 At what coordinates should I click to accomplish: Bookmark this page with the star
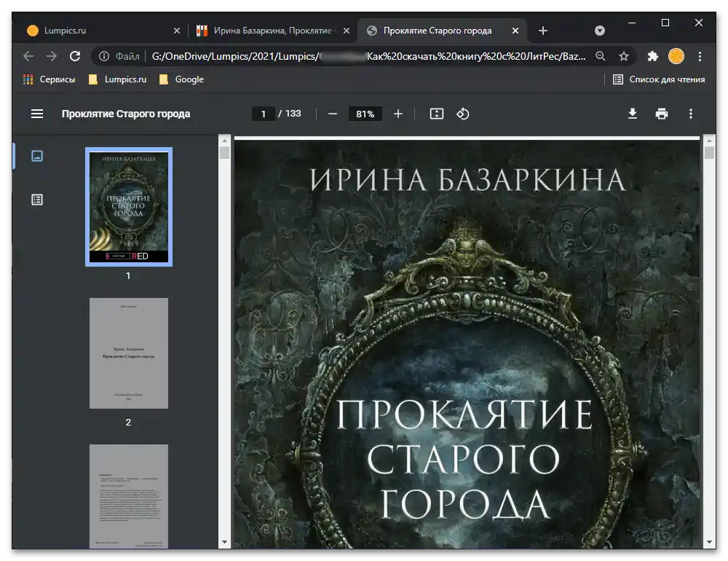[x=624, y=56]
